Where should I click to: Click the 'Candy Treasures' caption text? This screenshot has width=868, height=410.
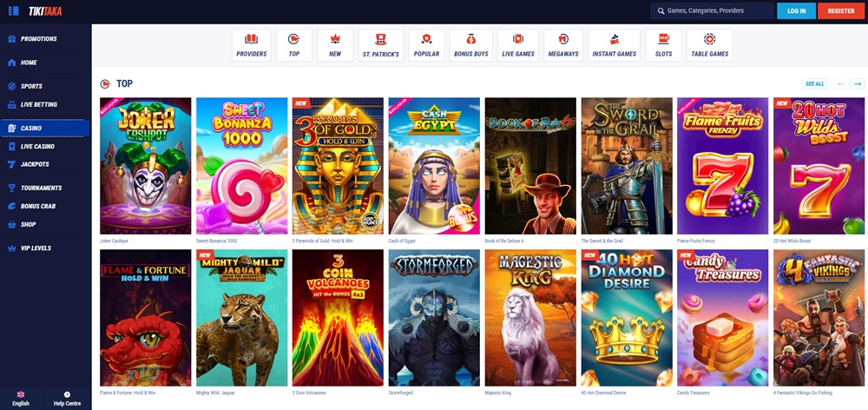click(x=693, y=393)
